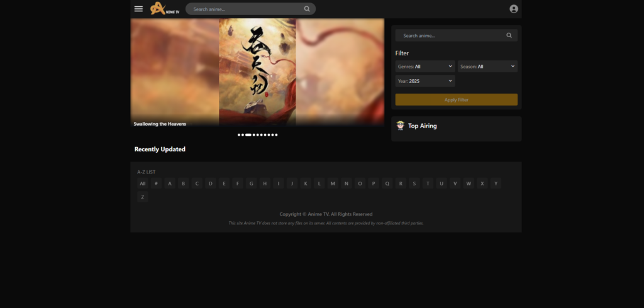The width and height of the screenshot is (644, 308).
Task: Click the sidebar search magnifier icon
Action: pos(509,35)
